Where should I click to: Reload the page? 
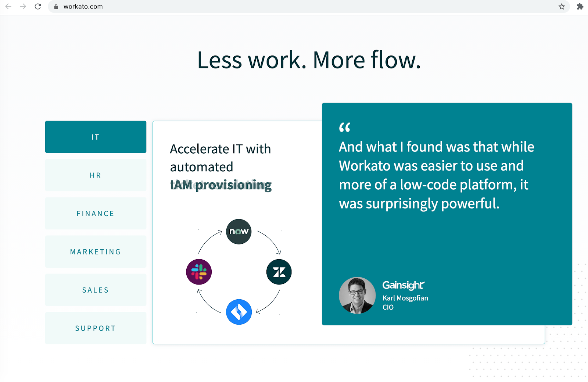(38, 7)
